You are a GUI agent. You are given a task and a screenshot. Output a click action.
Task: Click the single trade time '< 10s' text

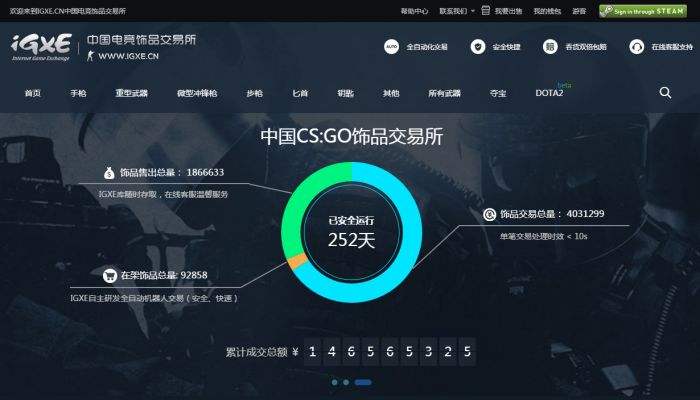pos(544,236)
